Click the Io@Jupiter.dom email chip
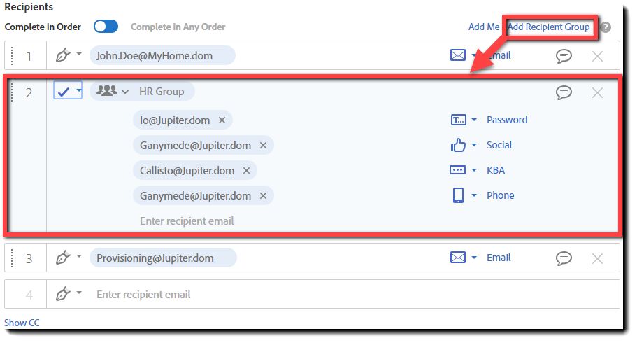Viewport: 644px width, 350px height. pyautogui.click(x=183, y=120)
